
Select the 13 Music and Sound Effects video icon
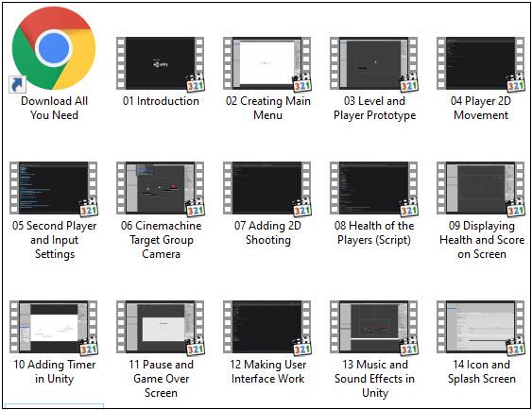tap(374, 327)
